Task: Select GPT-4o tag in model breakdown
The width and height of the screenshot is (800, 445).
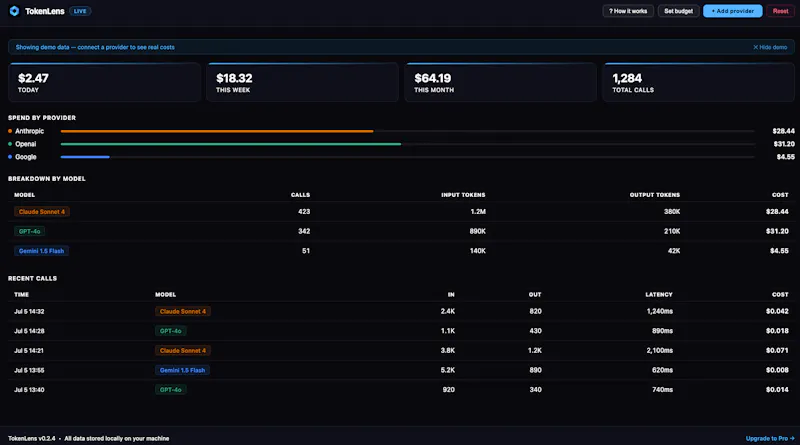Action: (30, 231)
